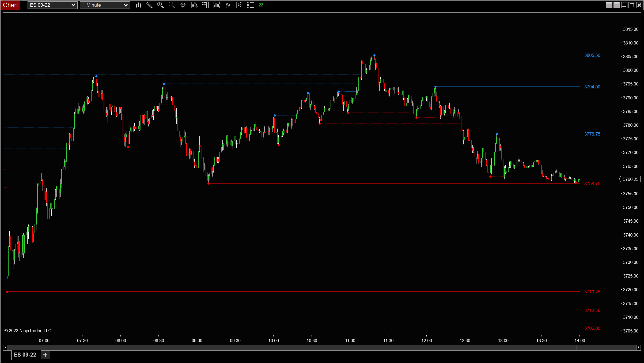644x363 pixels.
Task: Click the 12:30 time axis label
Action: 465,340
